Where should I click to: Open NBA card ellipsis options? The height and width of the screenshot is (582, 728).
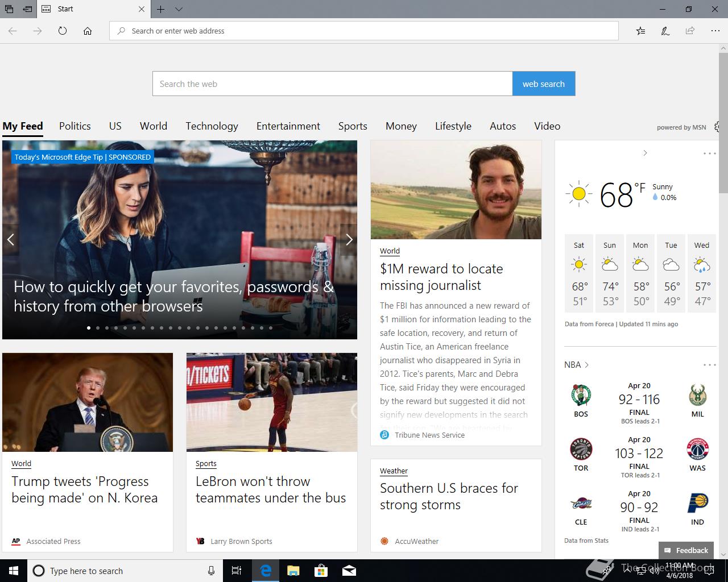pos(709,365)
